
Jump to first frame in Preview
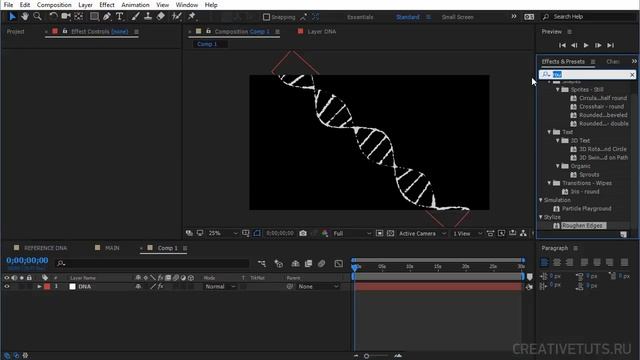tap(562, 45)
